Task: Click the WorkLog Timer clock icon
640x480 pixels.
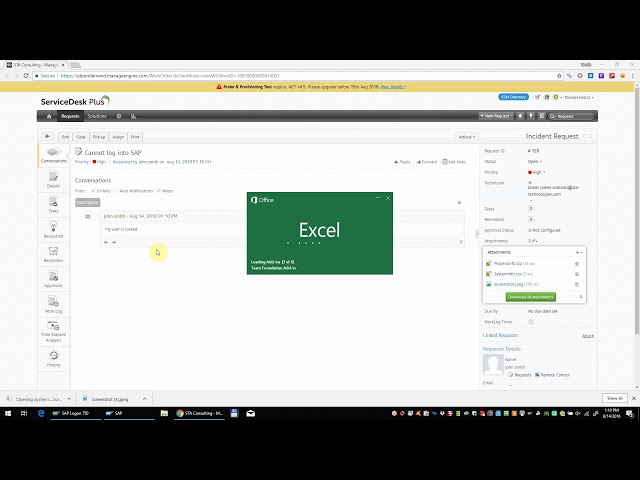Action: coord(531,322)
